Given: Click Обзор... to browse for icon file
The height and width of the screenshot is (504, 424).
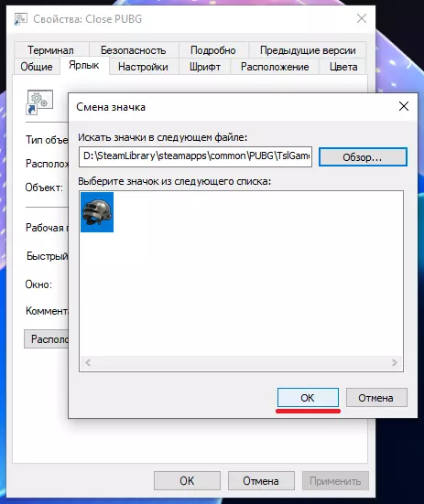Looking at the screenshot, I should pos(363,157).
